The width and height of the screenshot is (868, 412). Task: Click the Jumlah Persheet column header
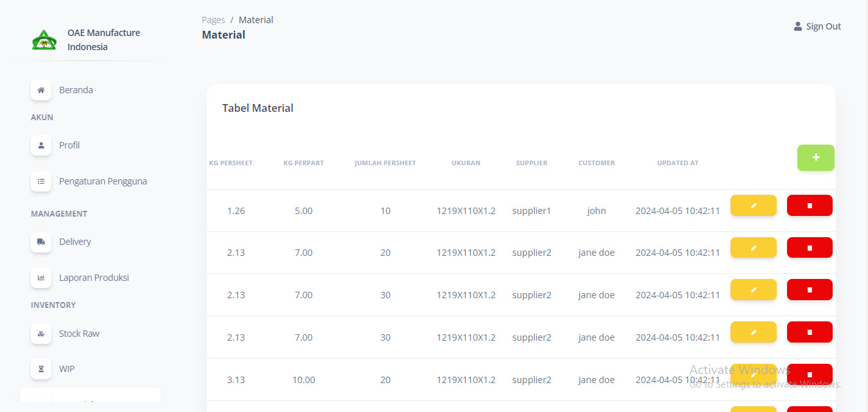click(x=385, y=163)
